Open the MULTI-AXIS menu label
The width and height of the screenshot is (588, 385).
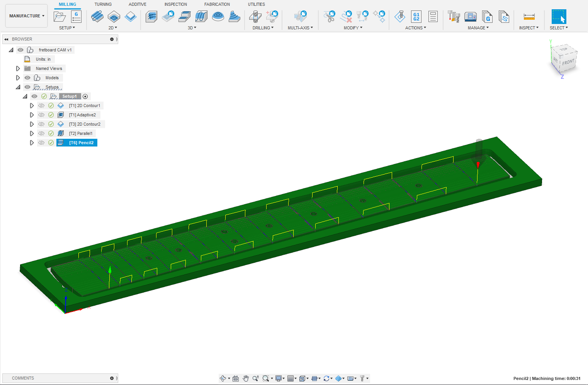(x=300, y=28)
